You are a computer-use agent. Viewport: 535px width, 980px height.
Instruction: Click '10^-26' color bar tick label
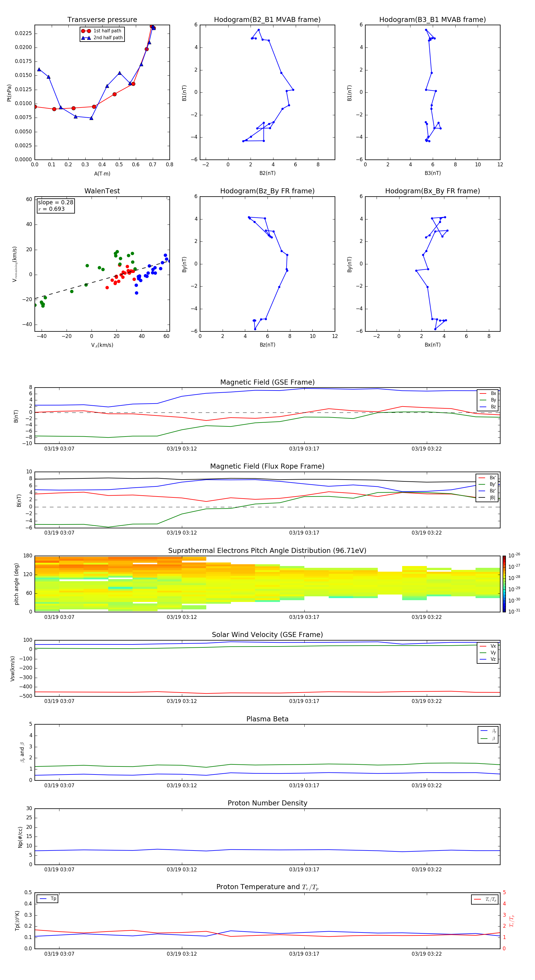click(x=514, y=555)
